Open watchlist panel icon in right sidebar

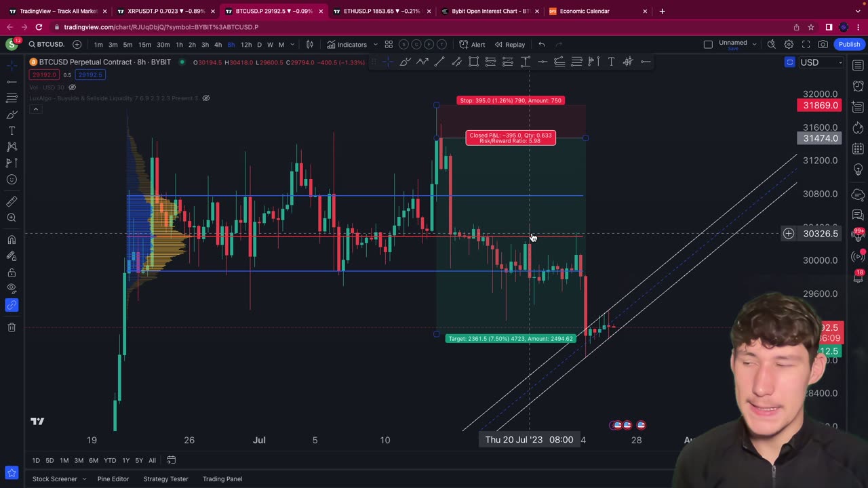pyautogui.click(x=858, y=65)
